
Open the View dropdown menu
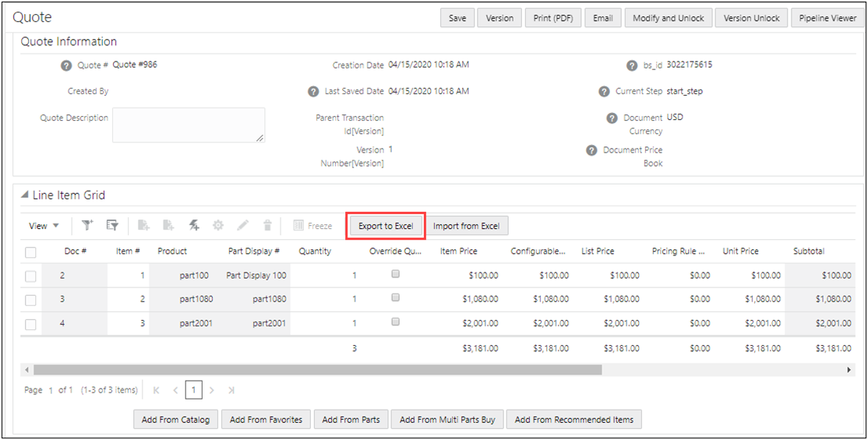coord(44,226)
